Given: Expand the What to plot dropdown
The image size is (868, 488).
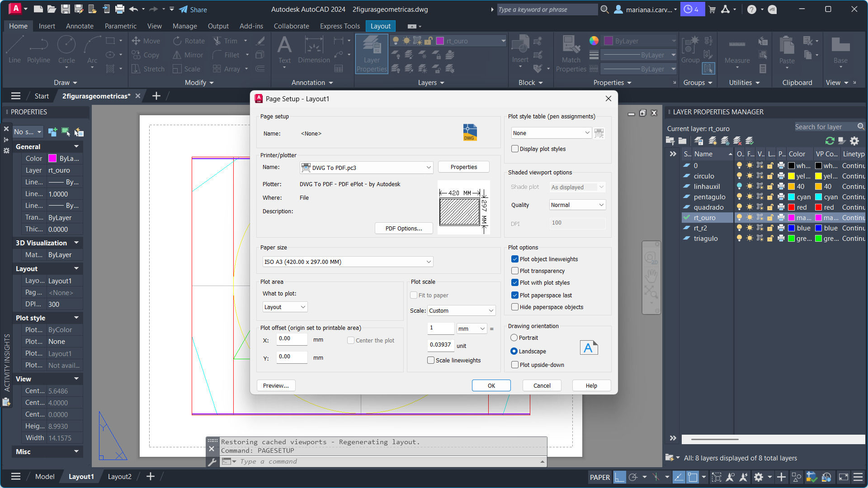Looking at the screenshot, I should [x=285, y=307].
